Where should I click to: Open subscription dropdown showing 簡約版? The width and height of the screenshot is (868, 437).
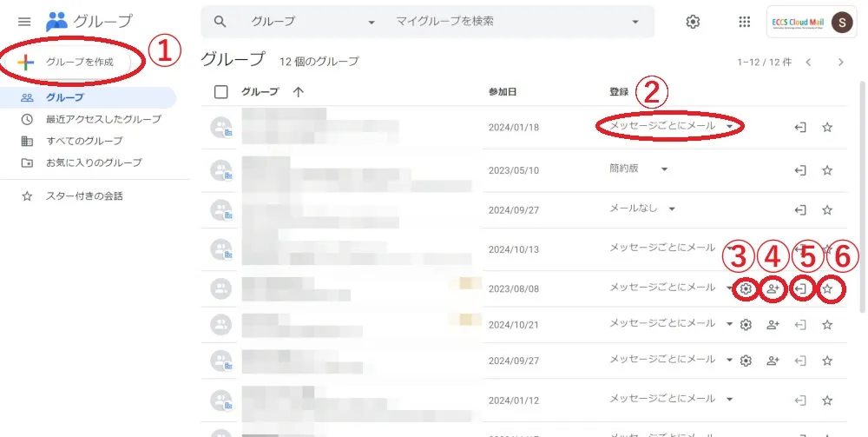point(639,169)
